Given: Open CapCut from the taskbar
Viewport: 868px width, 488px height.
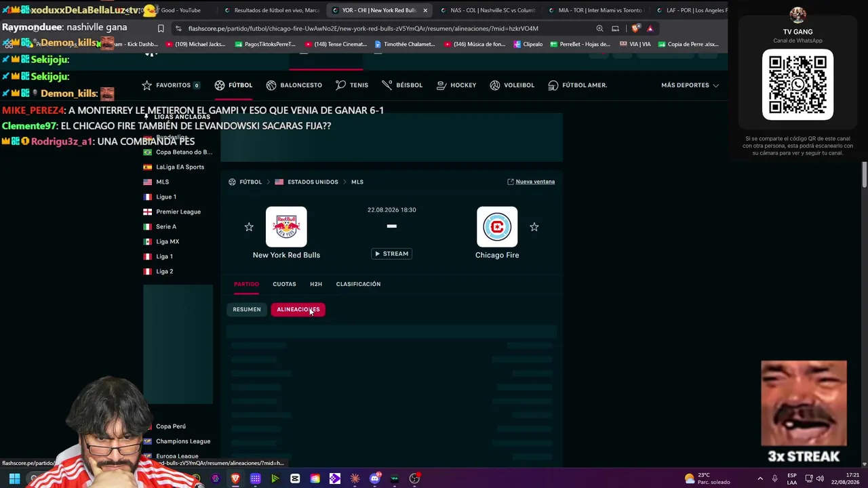Looking at the screenshot, I should (x=295, y=479).
